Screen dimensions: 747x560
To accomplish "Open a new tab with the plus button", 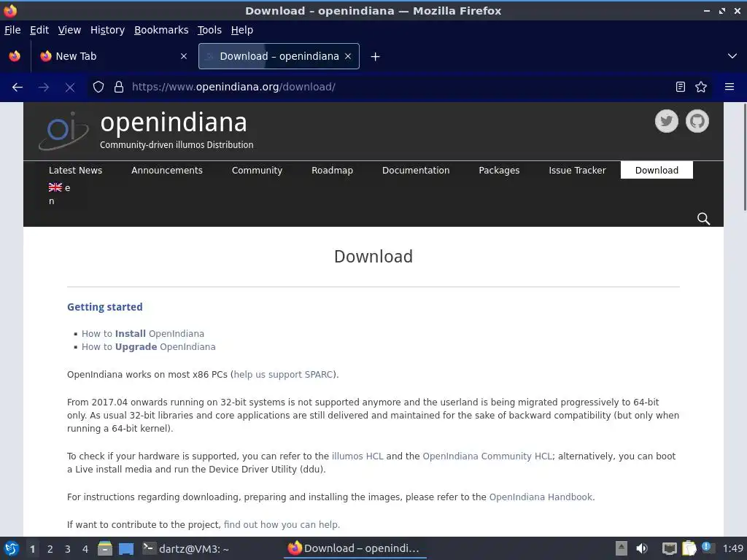I will click(x=376, y=57).
